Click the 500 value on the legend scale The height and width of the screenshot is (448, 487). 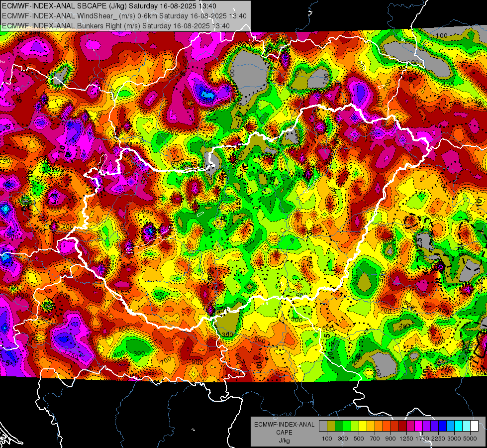(x=359, y=439)
